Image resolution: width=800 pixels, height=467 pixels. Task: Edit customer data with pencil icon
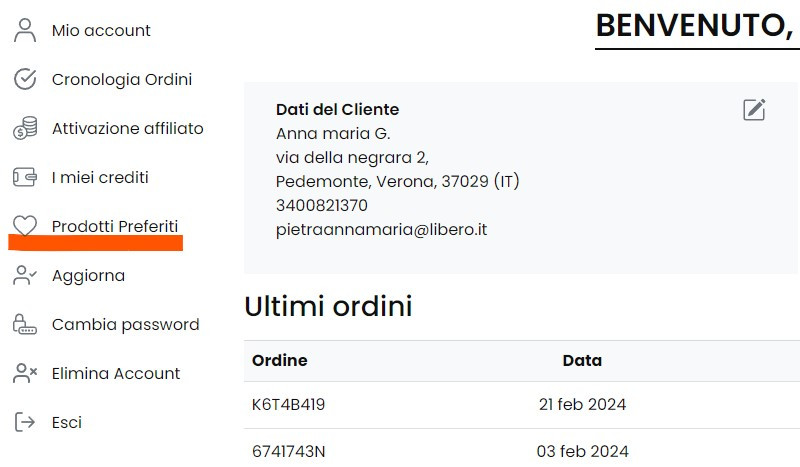pyautogui.click(x=754, y=109)
